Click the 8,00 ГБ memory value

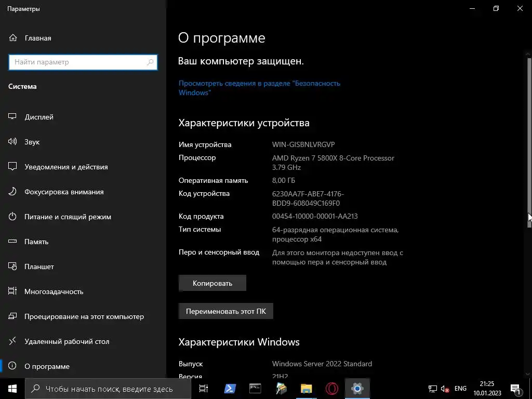(284, 180)
